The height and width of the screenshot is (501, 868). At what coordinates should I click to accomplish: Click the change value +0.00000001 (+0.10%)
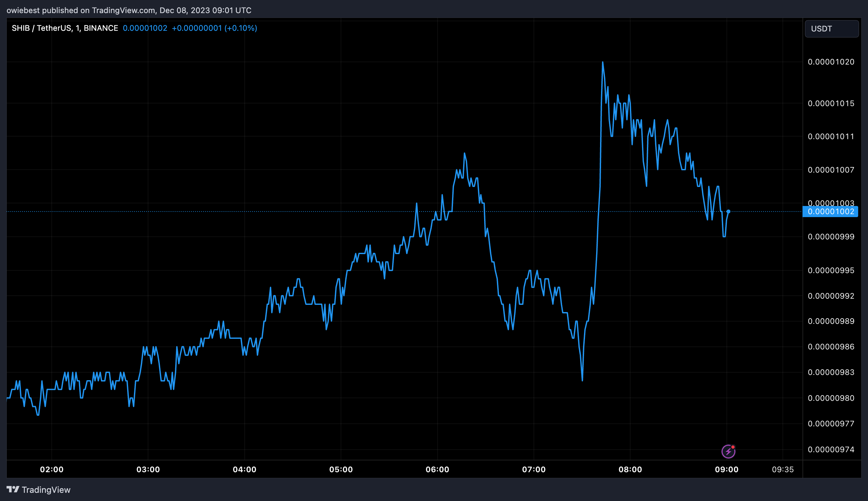[215, 28]
